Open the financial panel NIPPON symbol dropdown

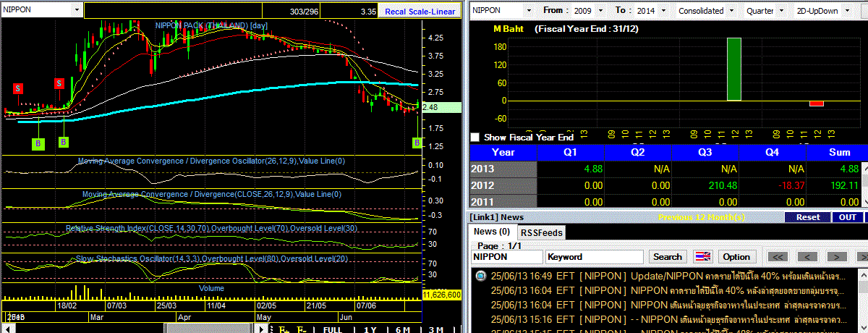click(529, 11)
